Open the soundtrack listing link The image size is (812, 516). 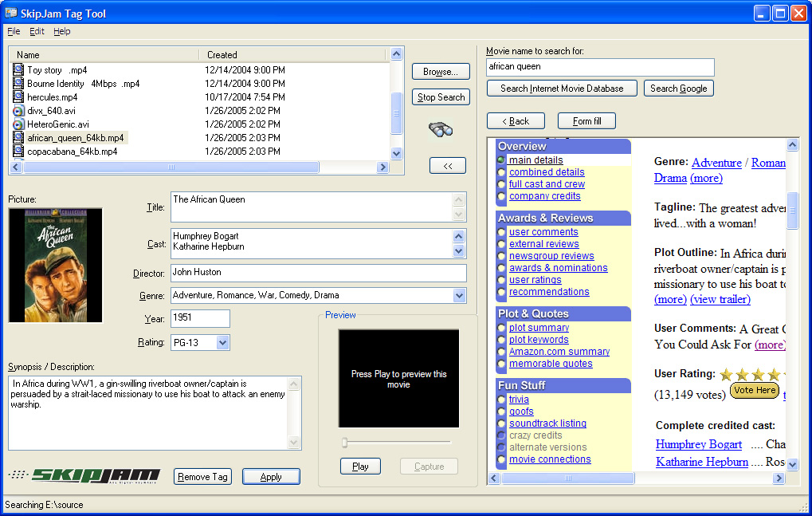pos(547,423)
